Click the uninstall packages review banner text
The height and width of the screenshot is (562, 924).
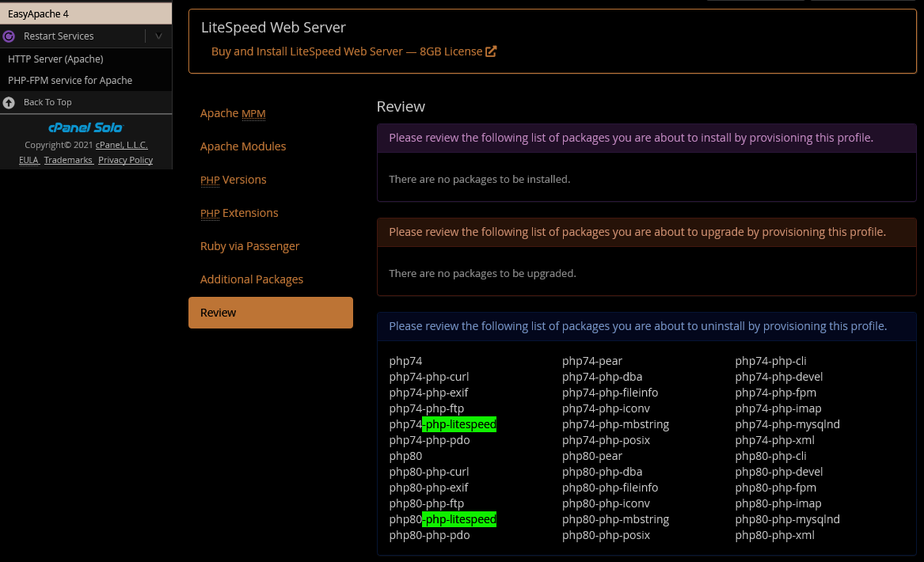point(637,326)
